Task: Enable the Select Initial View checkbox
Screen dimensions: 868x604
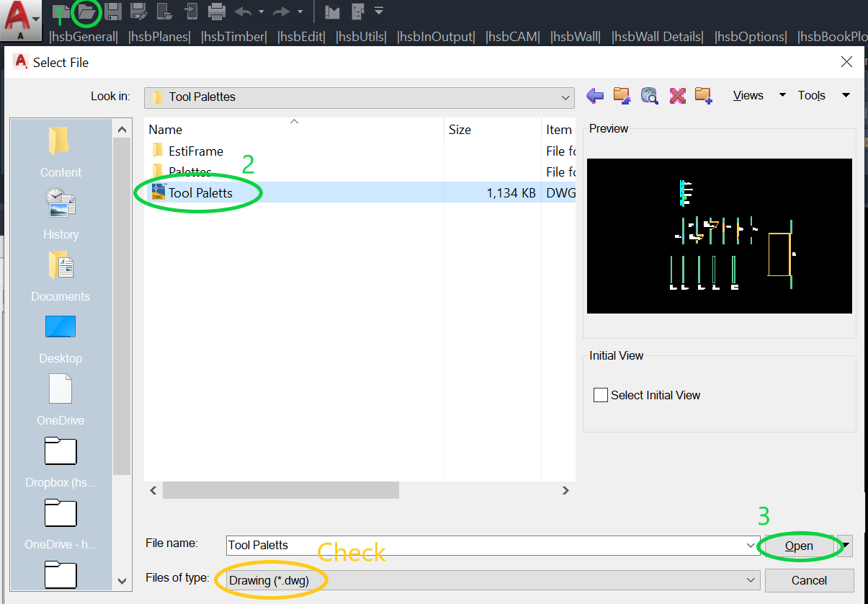Action: click(601, 395)
